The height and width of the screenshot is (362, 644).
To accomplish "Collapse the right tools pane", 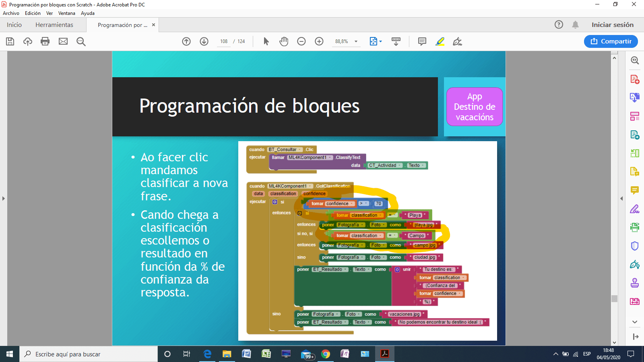I will click(x=621, y=198).
